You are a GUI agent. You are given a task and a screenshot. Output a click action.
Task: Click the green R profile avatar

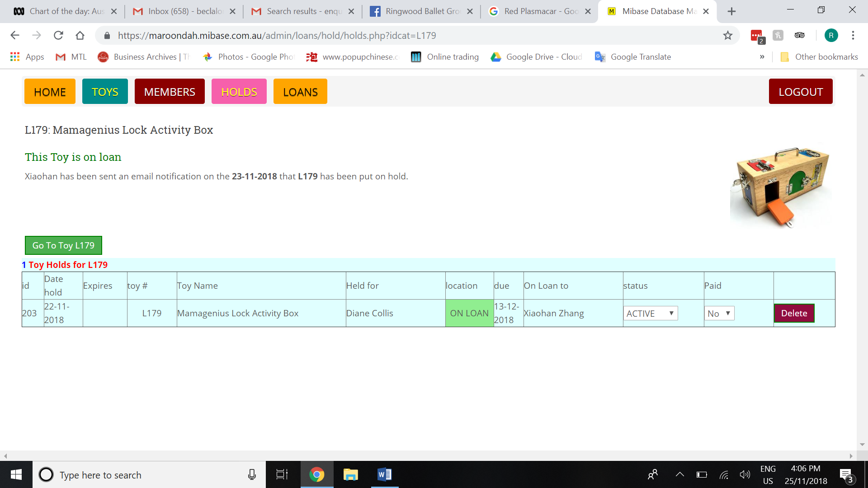(x=831, y=35)
